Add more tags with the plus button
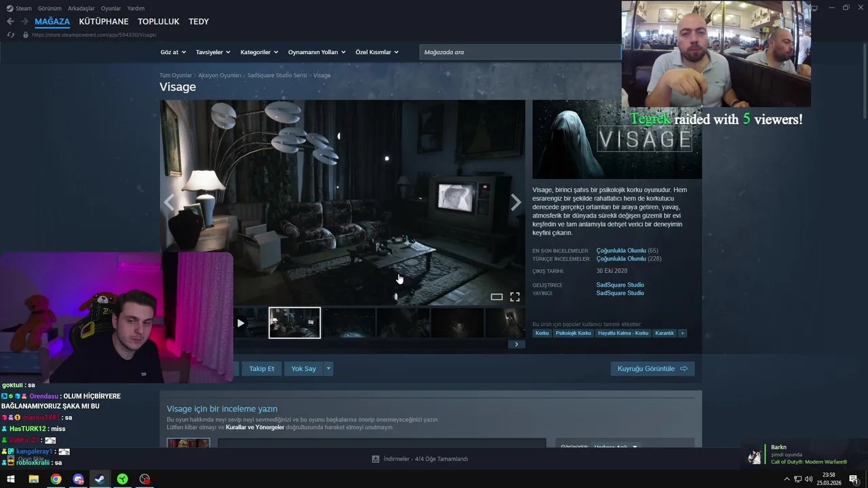This screenshot has height=488, width=868. coord(682,333)
